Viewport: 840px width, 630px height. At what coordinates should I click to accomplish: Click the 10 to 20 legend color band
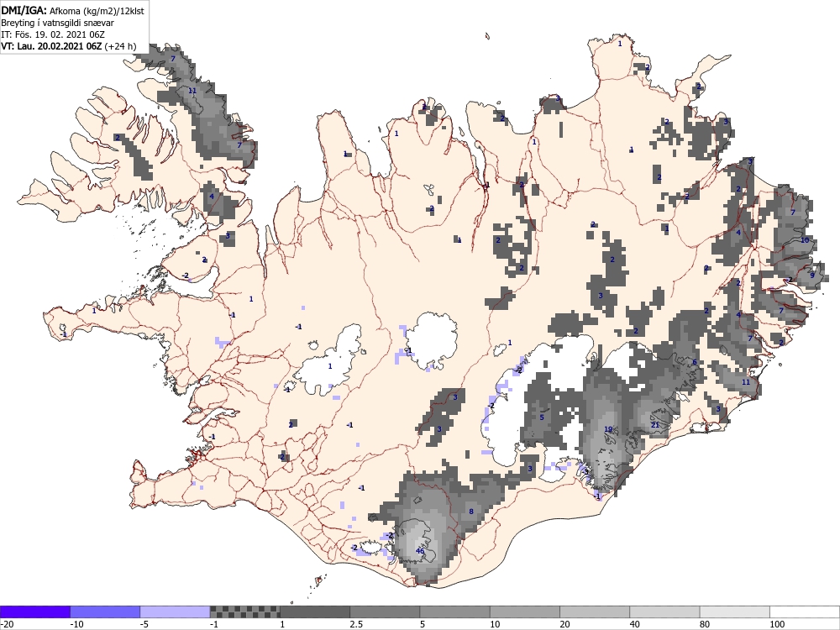(x=525, y=612)
